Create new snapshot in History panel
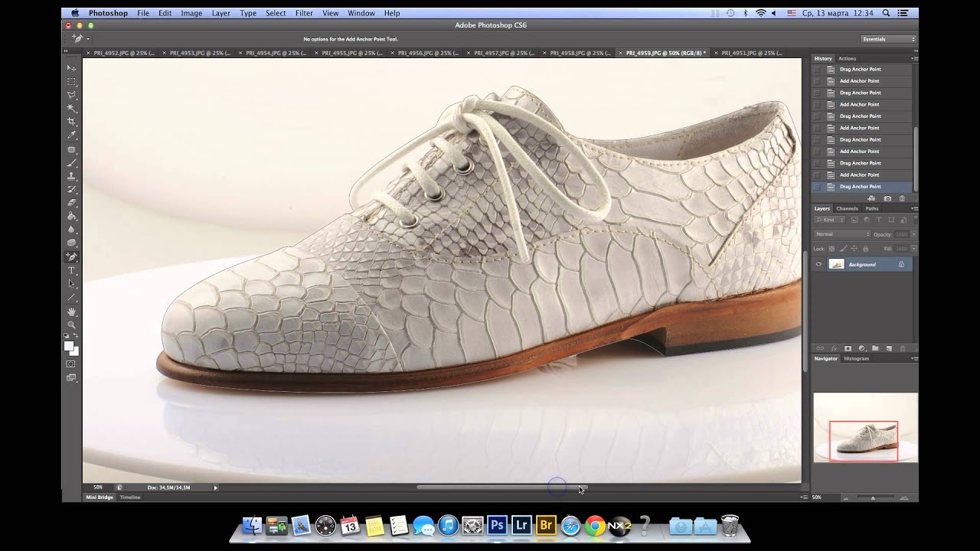The image size is (980, 551). click(x=887, y=198)
